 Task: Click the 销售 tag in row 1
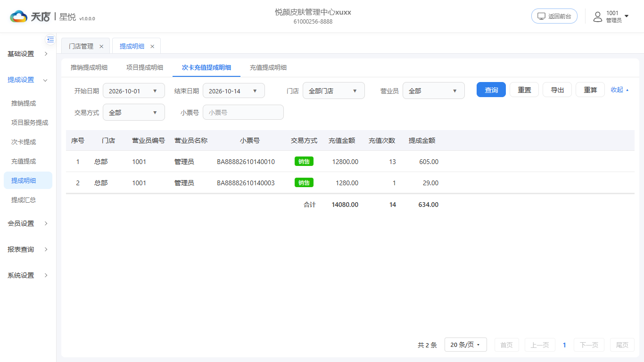304,161
